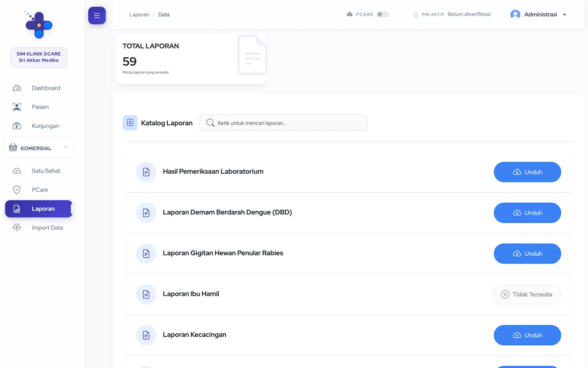Click the Laporan chart document icon
The image size is (588, 368).
(17, 209)
